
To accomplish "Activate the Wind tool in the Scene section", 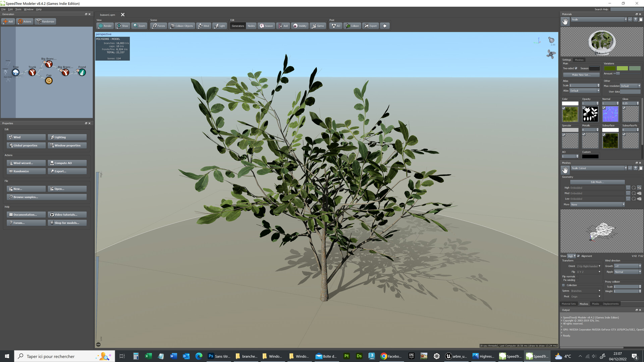I will (204, 26).
